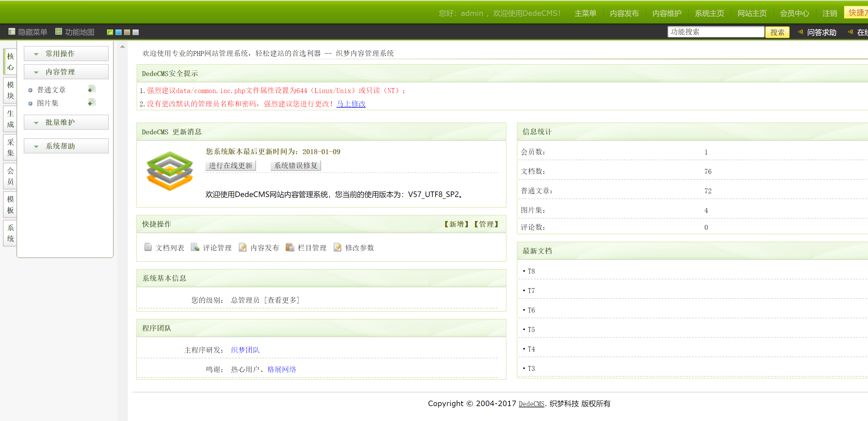Click the 搜索 button

[777, 32]
